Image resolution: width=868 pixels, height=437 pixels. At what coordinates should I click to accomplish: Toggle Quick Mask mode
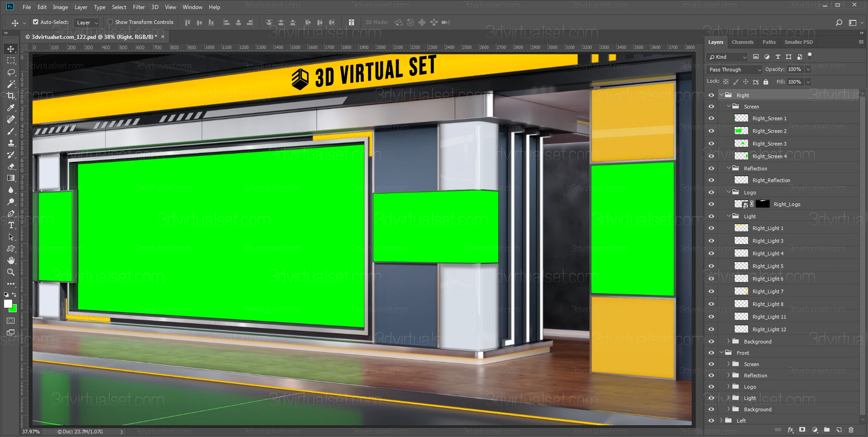pos(11,321)
